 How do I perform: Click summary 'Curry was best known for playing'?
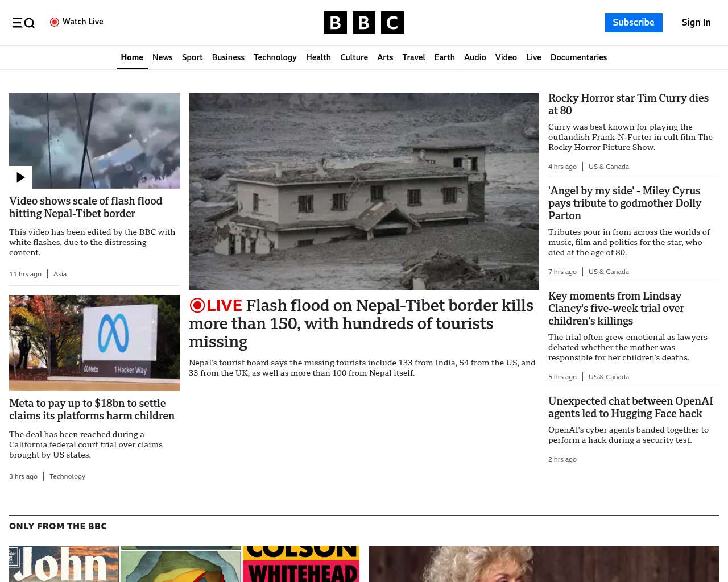(x=630, y=137)
